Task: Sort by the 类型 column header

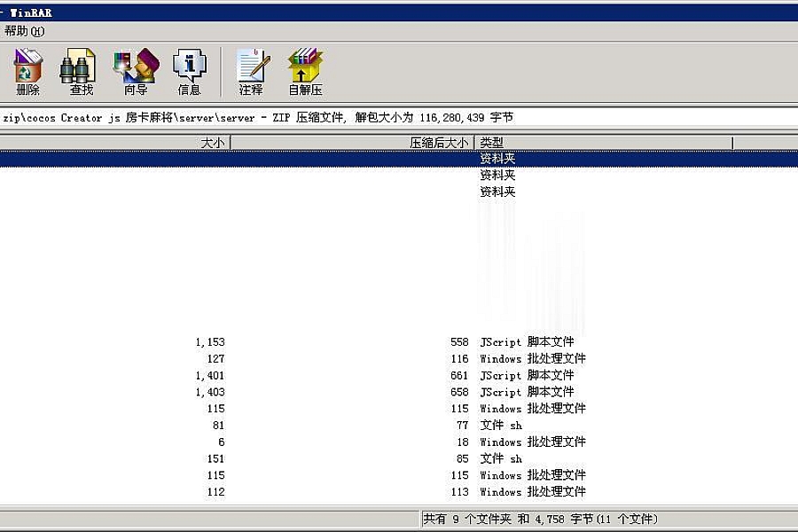Action: pyautogui.click(x=604, y=143)
